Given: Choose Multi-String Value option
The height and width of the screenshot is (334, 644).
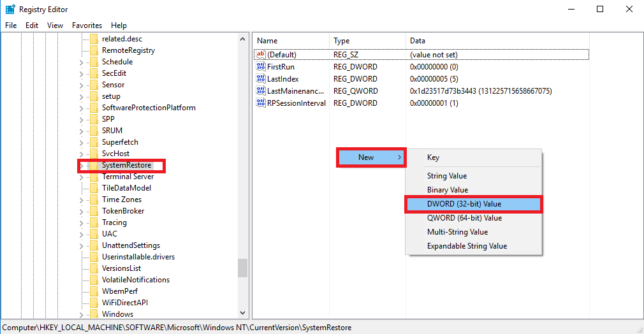Looking at the screenshot, I should (474, 232).
